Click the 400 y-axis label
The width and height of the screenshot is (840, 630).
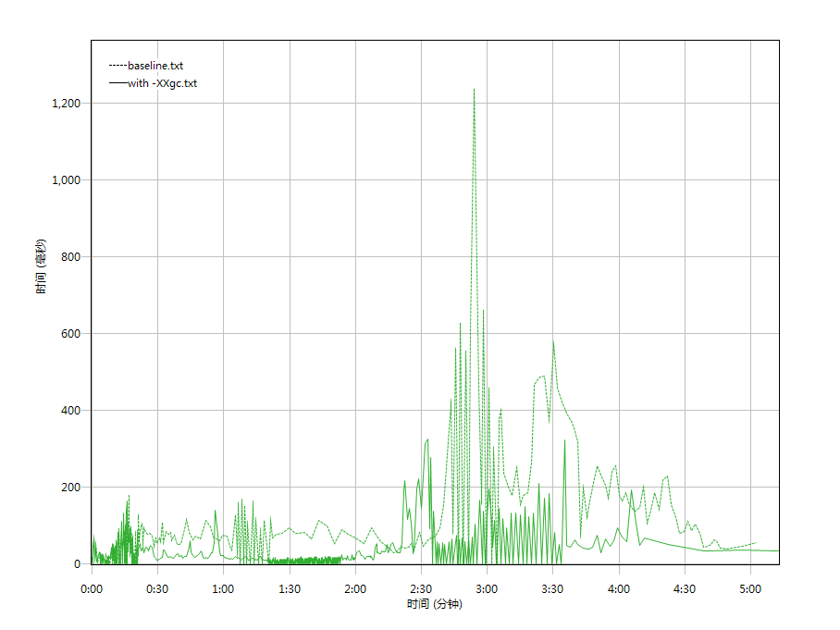point(70,411)
